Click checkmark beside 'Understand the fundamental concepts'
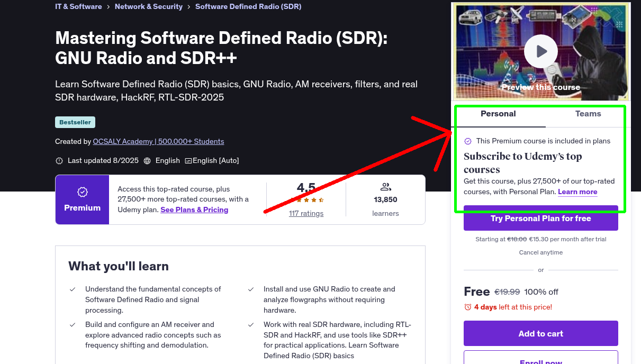 click(73, 289)
